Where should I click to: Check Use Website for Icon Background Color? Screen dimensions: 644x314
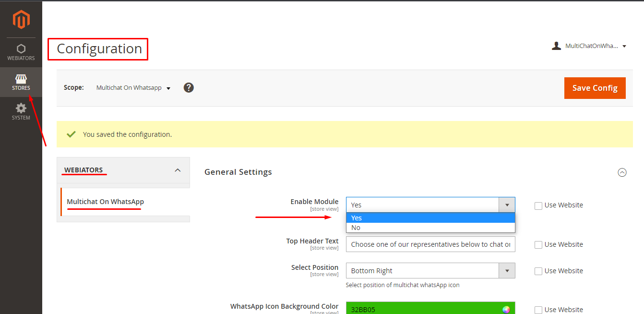[x=538, y=310]
